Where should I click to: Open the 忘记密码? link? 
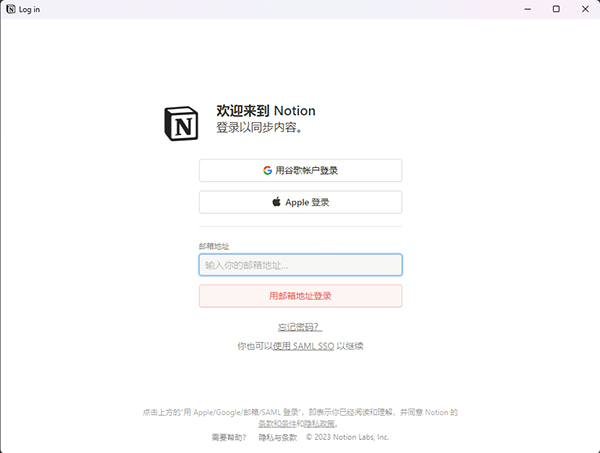point(300,327)
